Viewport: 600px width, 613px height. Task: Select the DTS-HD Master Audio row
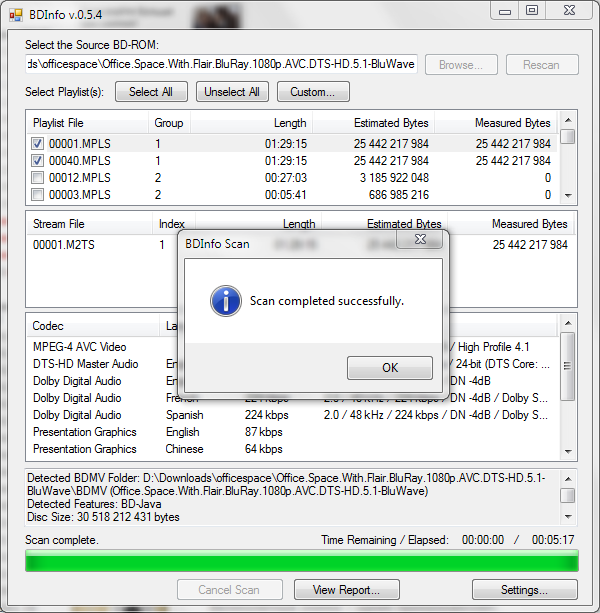tap(293, 364)
